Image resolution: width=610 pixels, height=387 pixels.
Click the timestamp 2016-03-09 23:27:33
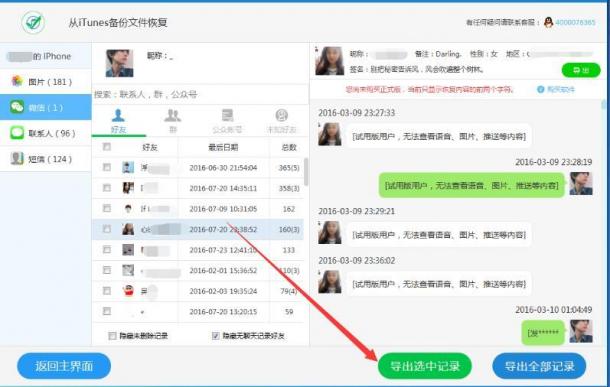(x=356, y=113)
